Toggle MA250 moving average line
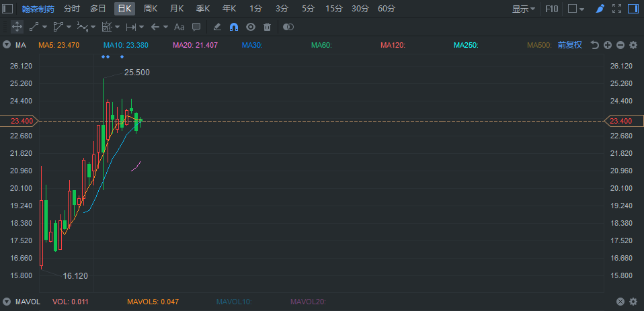This screenshot has height=311, width=644. 466,45
